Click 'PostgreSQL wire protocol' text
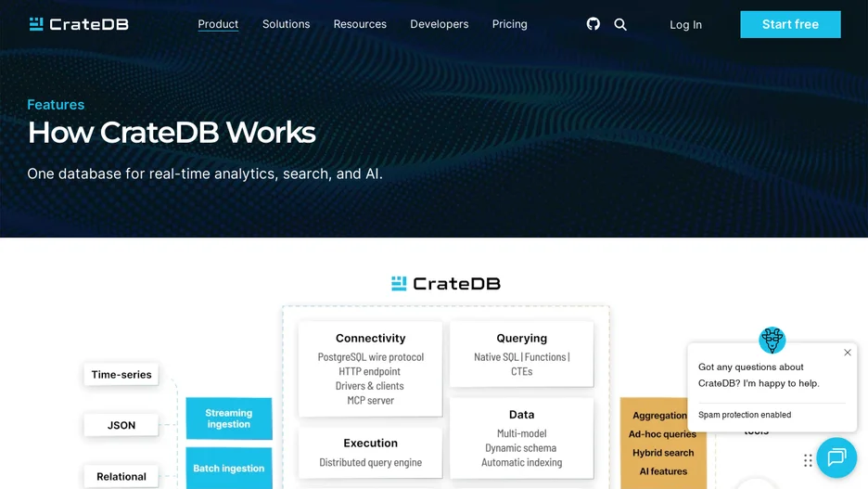868x489 pixels. (x=370, y=357)
